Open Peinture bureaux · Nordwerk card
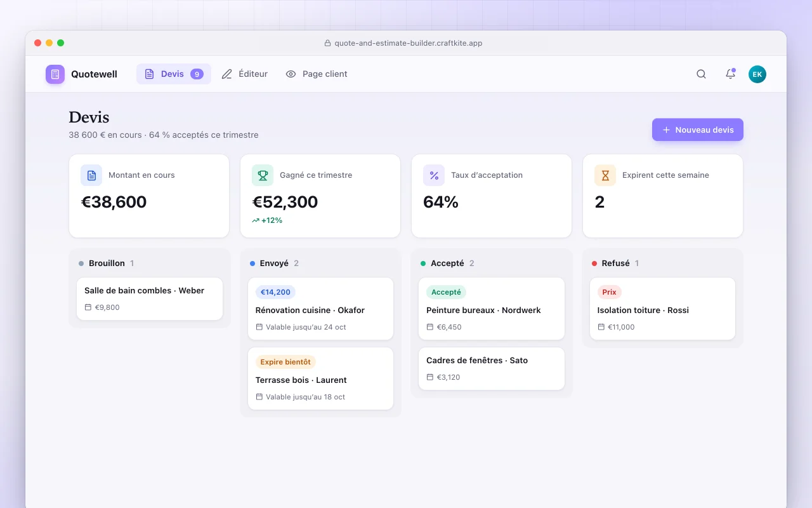This screenshot has width=812, height=508. [x=492, y=309]
